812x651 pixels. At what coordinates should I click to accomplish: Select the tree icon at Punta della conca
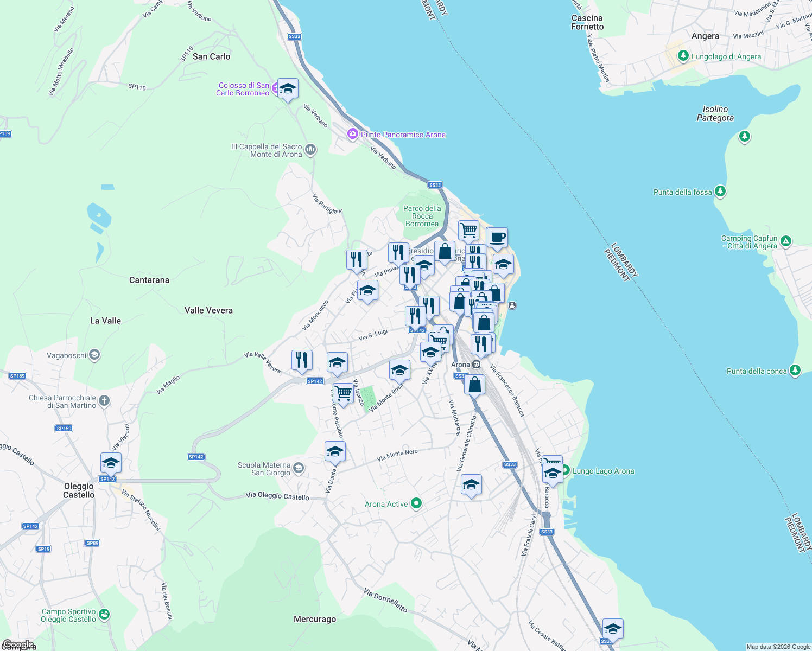point(795,370)
